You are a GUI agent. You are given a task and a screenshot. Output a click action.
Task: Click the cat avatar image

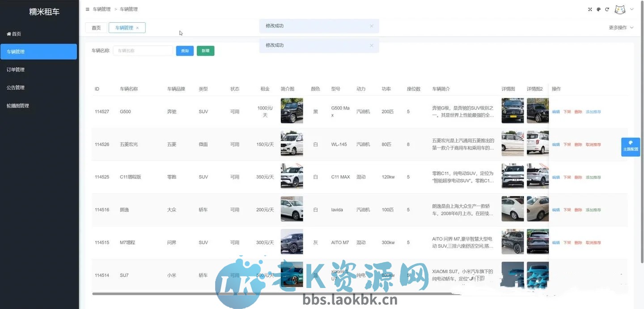click(619, 9)
